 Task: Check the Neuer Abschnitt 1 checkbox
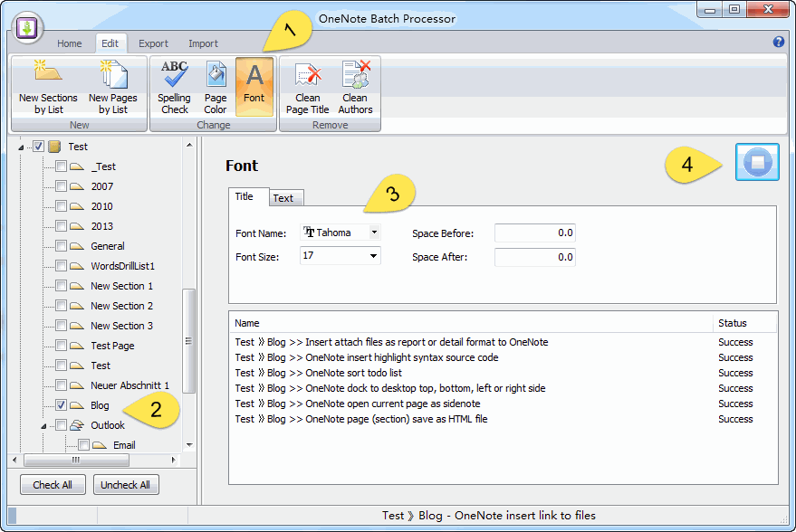pos(61,385)
